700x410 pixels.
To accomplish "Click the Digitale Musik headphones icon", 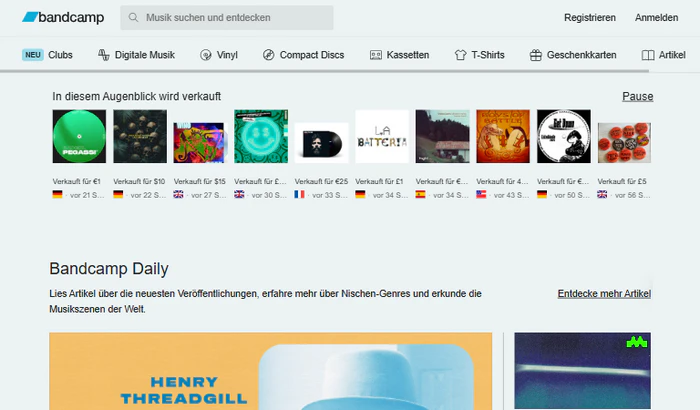I will [104, 55].
